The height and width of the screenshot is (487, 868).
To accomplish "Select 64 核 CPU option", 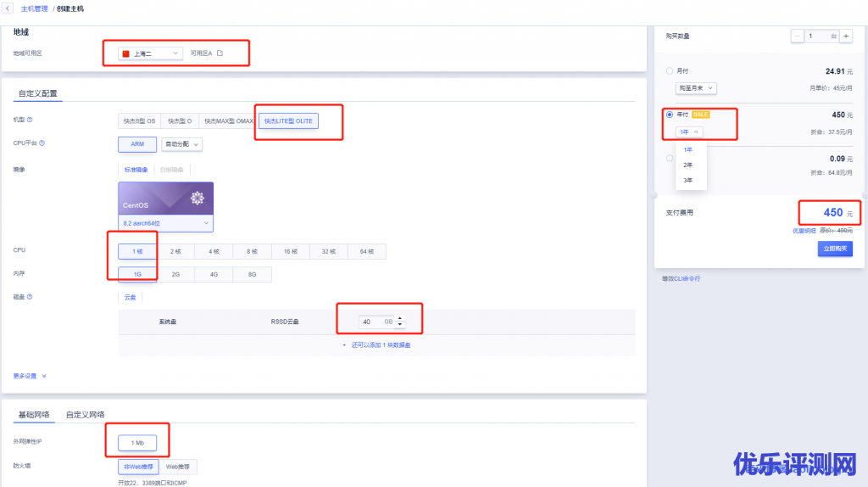I will tap(367, 251).
